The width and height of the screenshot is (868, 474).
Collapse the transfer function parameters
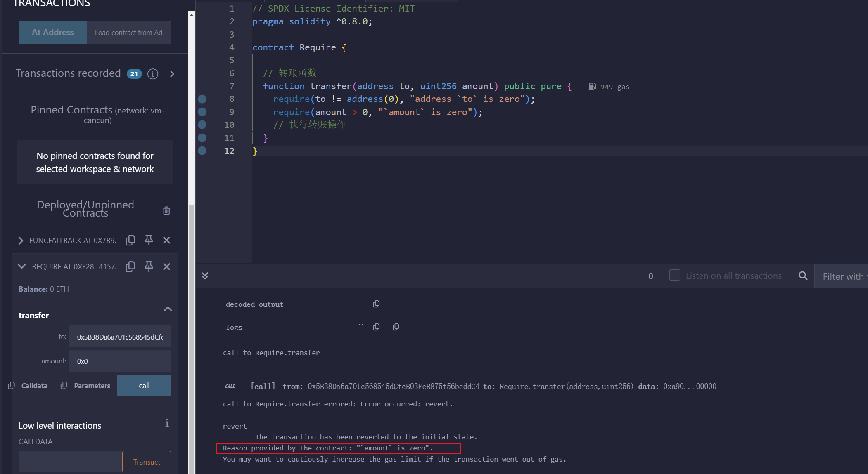(168, 309)
